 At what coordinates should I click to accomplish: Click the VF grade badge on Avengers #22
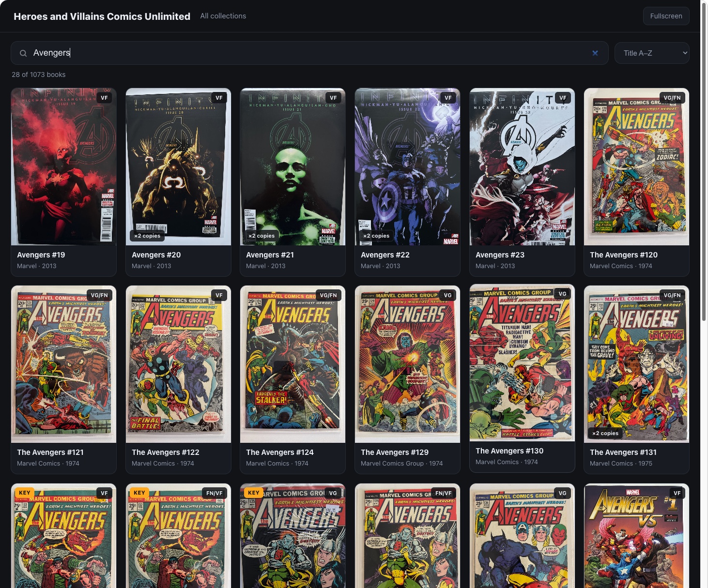coord(448,98)
